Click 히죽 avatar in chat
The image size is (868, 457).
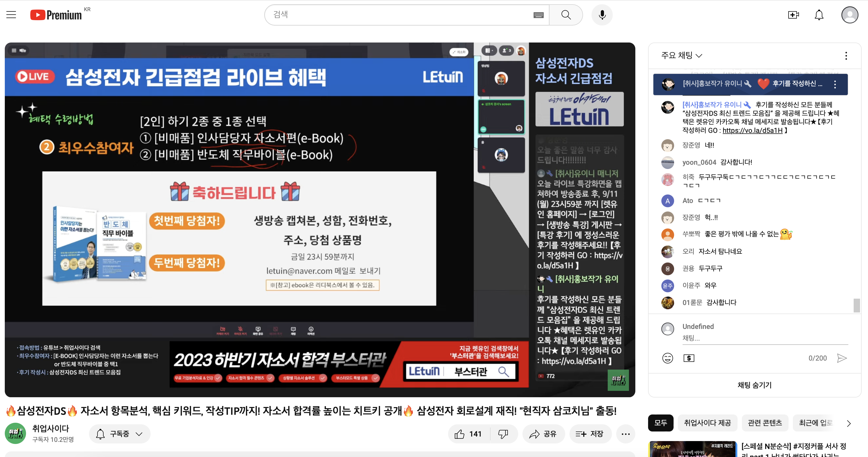tap(667, 180)
